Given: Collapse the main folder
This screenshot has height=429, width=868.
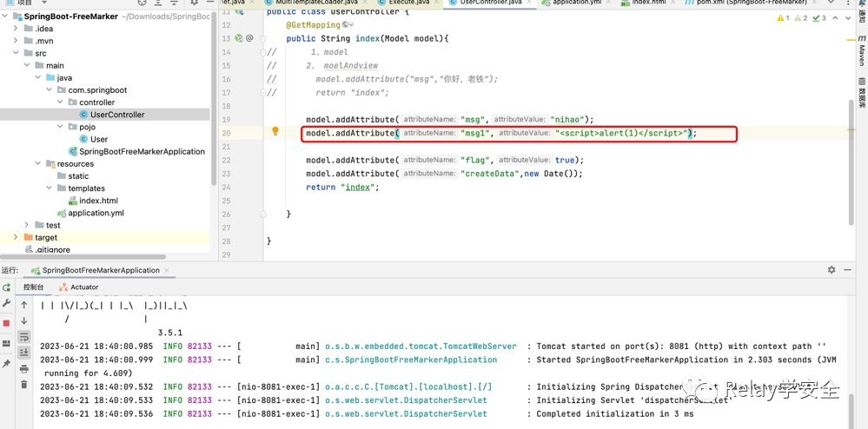Looking at the screenshot, I should point(27,65).
